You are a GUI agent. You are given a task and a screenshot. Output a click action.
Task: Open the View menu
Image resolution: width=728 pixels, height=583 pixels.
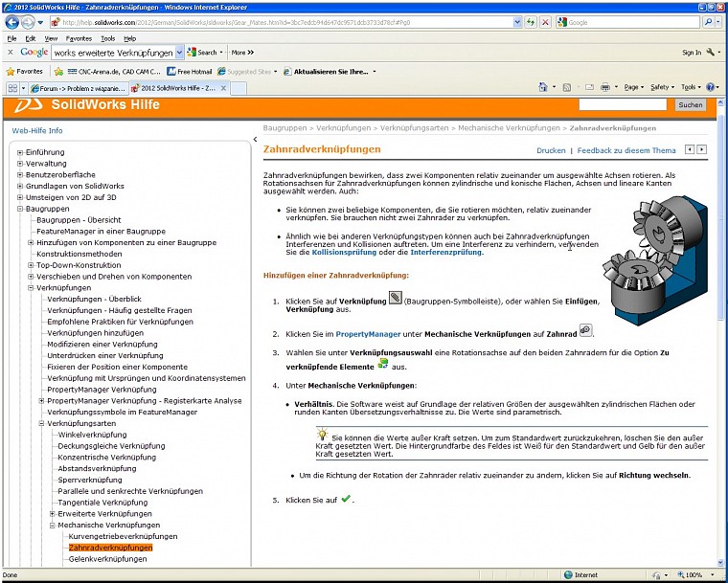pyautogui.click(x=51, y=38)
